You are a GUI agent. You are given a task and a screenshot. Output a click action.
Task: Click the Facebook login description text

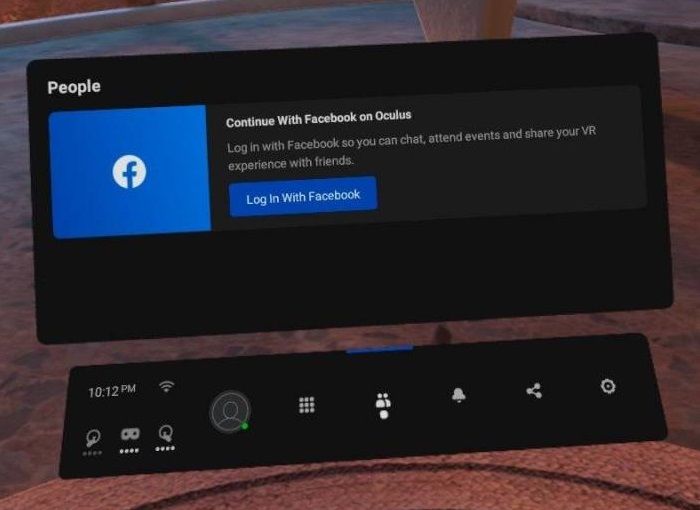pos(418,146)
